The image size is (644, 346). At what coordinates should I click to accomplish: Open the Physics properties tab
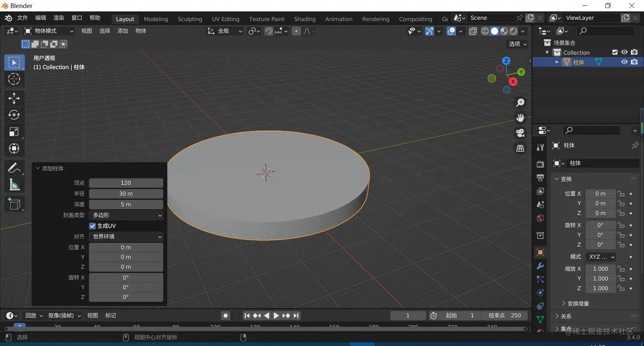[540, 293]
